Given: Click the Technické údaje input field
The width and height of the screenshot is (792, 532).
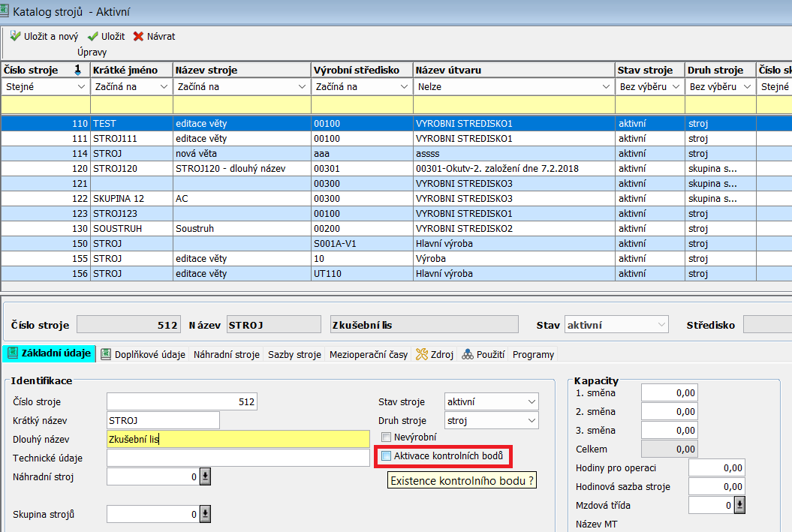Looking at the screenshot, I should pos(238,458).
